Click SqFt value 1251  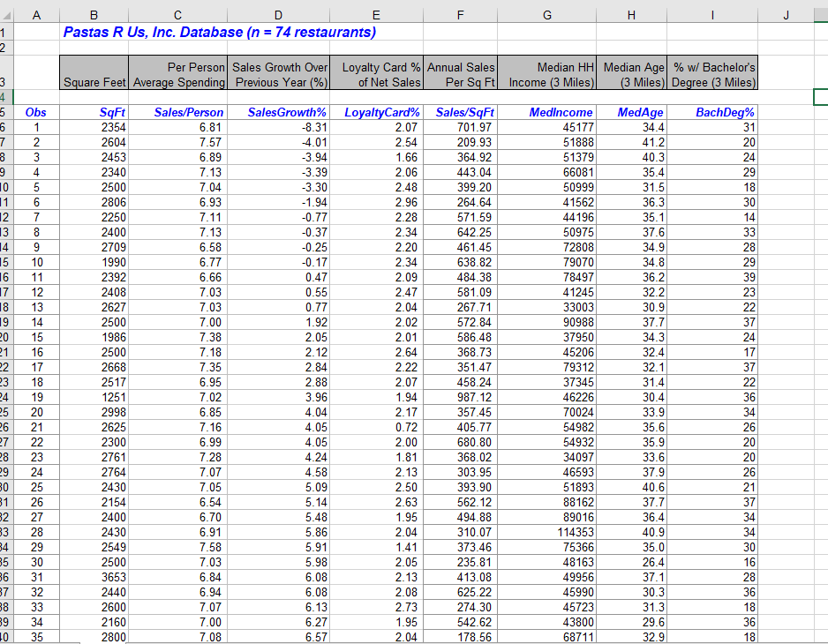(94, 398)
